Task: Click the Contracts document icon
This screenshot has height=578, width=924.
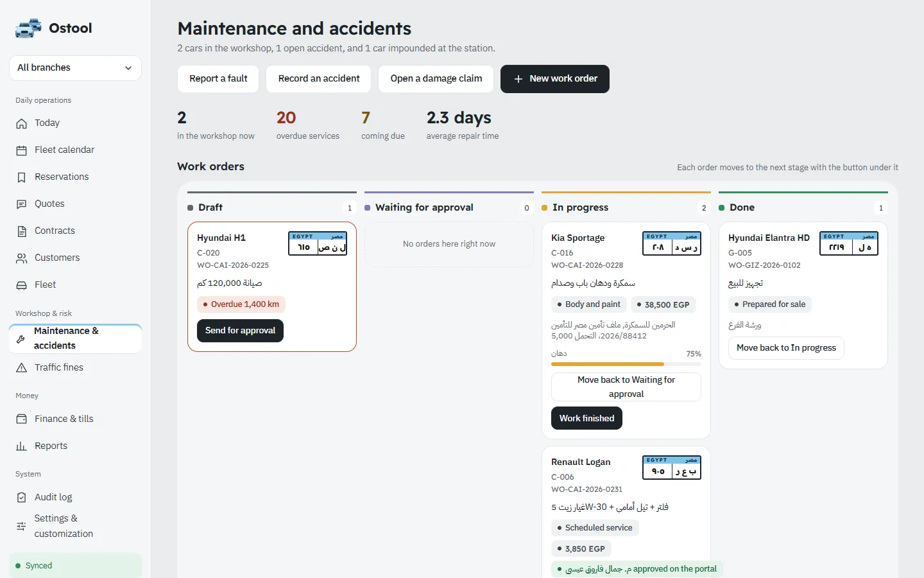Action: [22, 231]
